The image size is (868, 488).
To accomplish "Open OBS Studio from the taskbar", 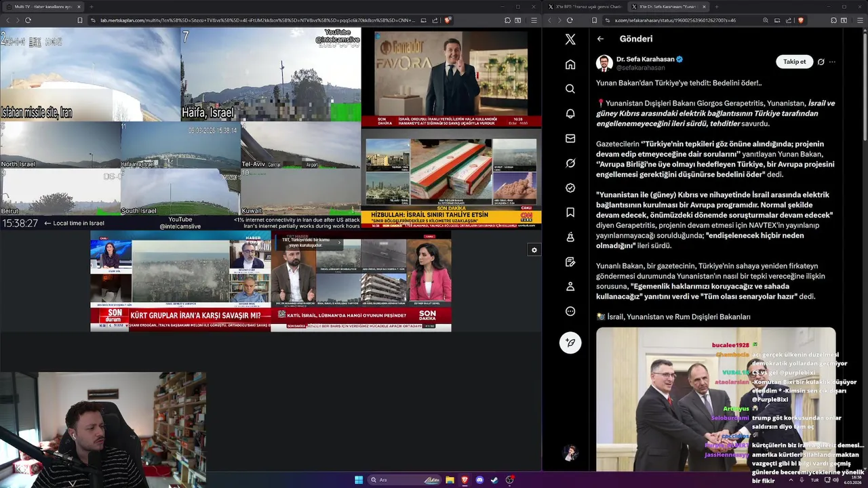I will point(509,480).
